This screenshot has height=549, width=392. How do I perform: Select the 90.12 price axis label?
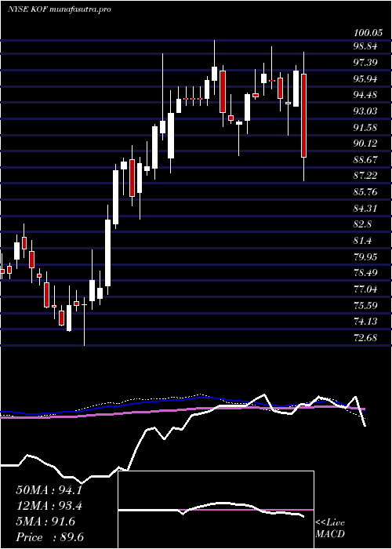coord(365,144)
